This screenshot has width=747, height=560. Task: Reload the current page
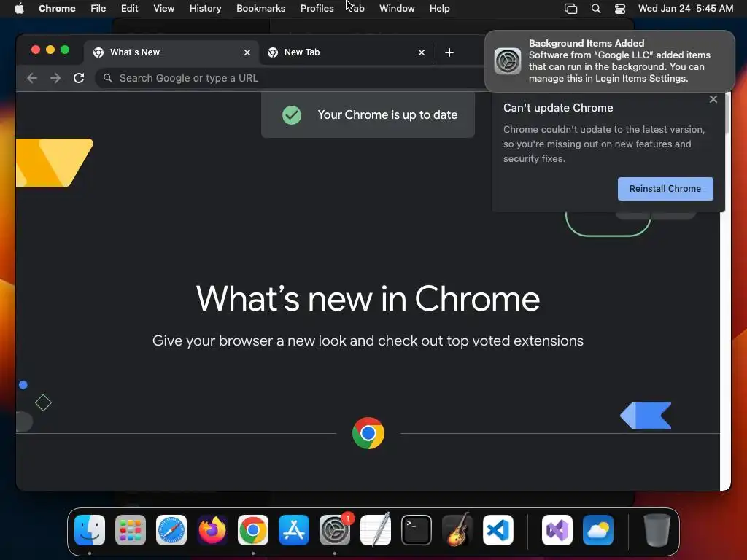79,78
